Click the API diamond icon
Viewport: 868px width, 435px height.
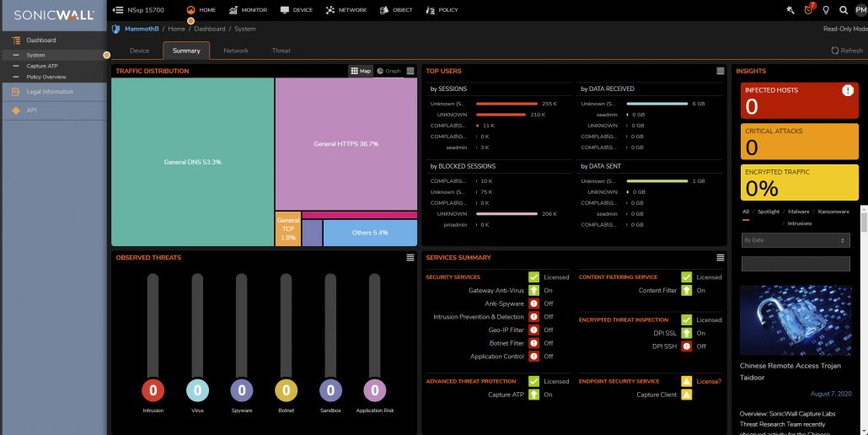point(16,110)
